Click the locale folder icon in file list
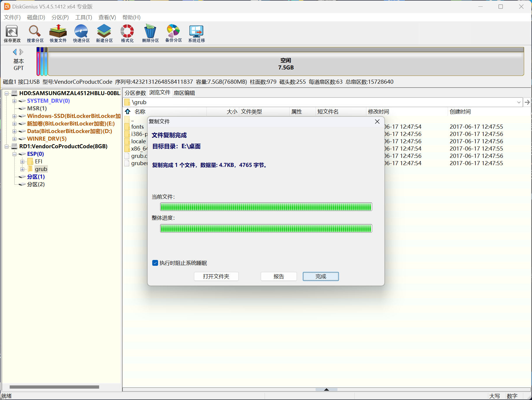The width and height of the screenshot is (532, 400). point(127,141)
